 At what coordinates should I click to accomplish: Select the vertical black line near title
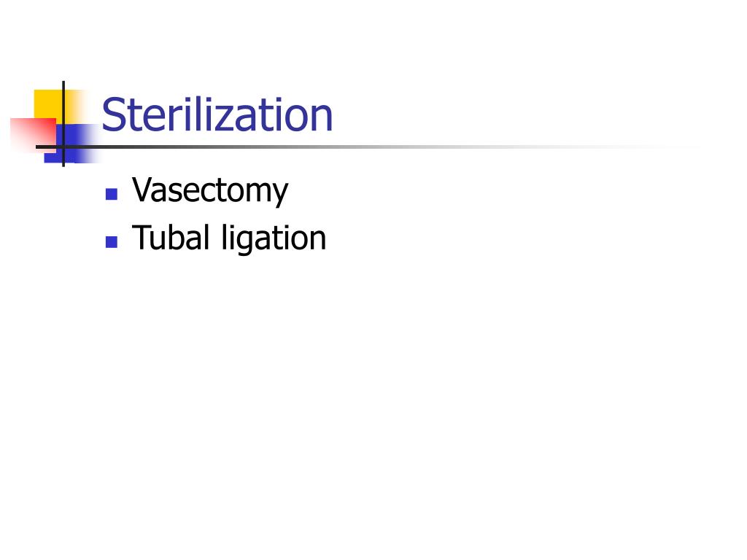tap(63, 124)
